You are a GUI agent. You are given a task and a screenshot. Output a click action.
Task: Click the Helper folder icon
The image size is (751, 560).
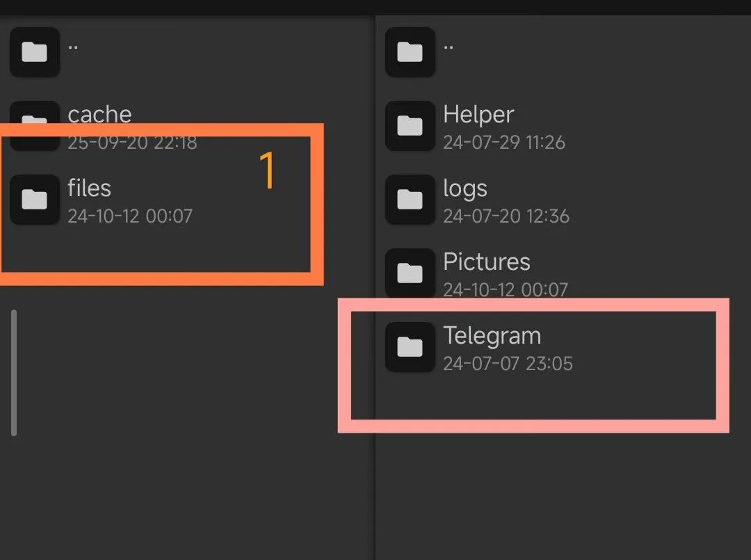pos(410,125)
